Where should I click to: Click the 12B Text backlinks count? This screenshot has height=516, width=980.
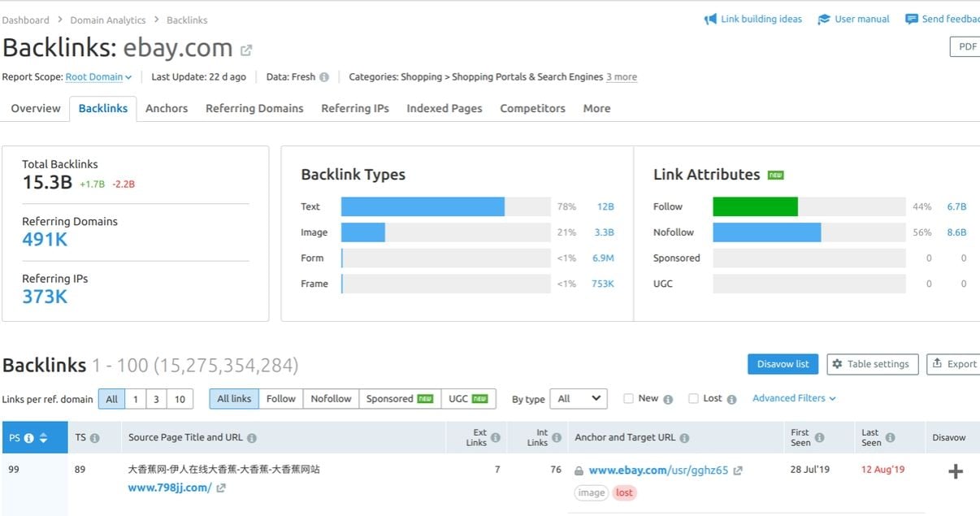point(605,207)
